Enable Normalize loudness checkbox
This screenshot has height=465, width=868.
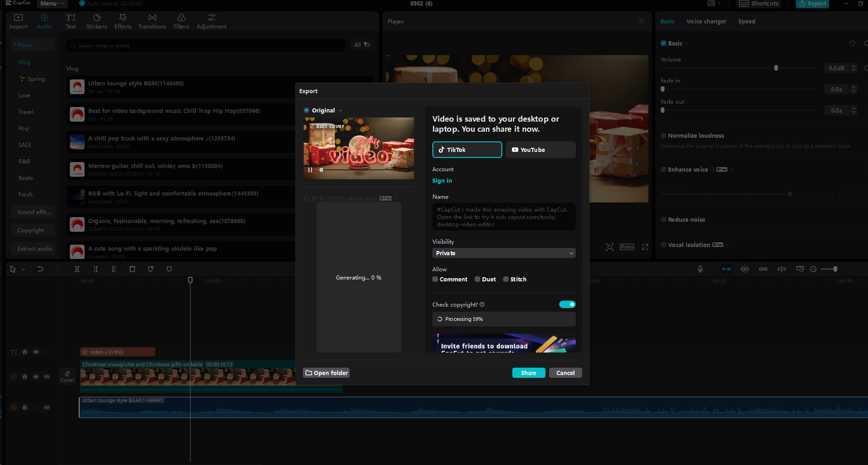pos(664,135)
